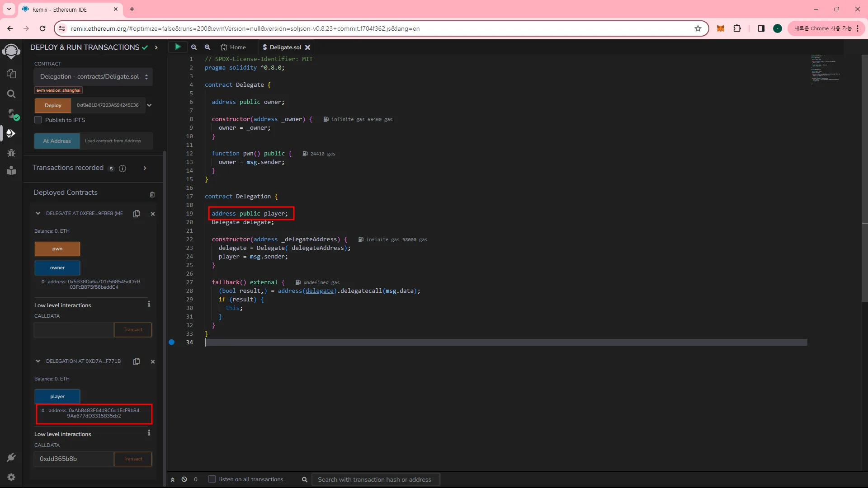Click the orange Deploy button
This screenshot has width=868, height=488.
pyautogui.click(x=53, y=105)
